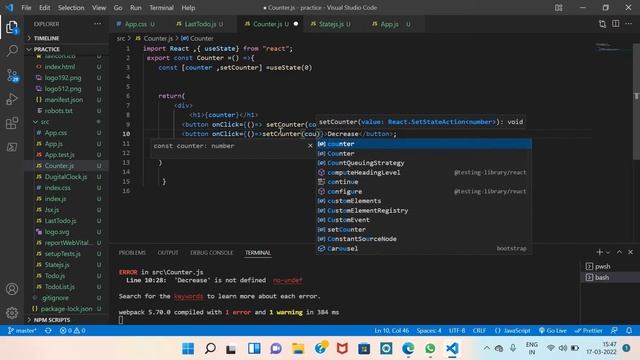This screenshot has width=640, height=360.
Task: Open Run and Debug view
Action: (x=12, y=99)
